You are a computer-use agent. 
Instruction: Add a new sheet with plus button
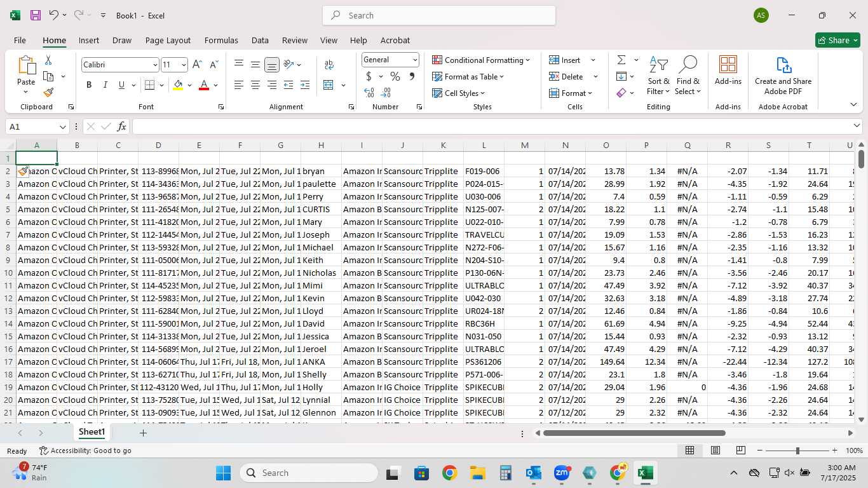(x=144, y=433)
